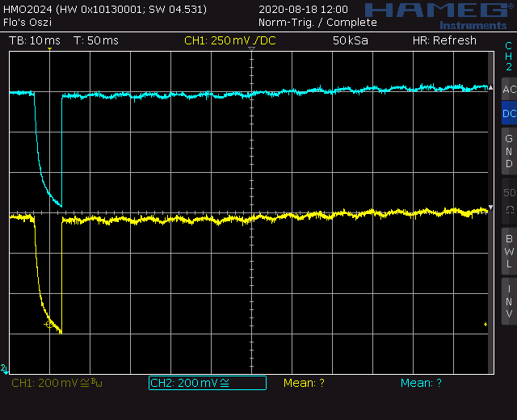Toggle INV channel inversion
Image resolution: width=517 pixels, height=420 pixels.
click(509, 301)
